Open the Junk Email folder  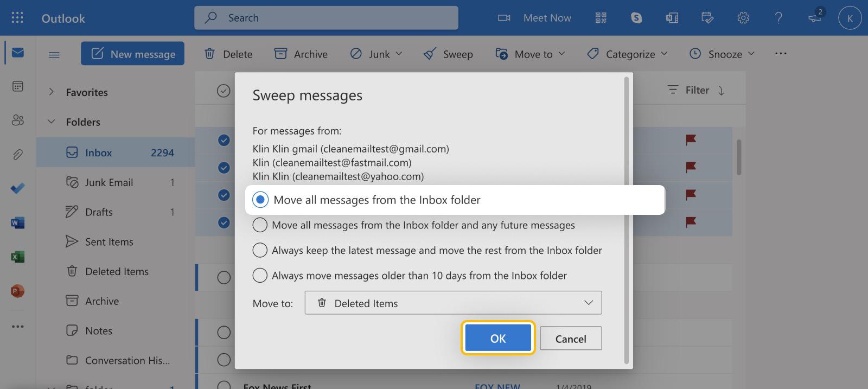pos(116,182)
